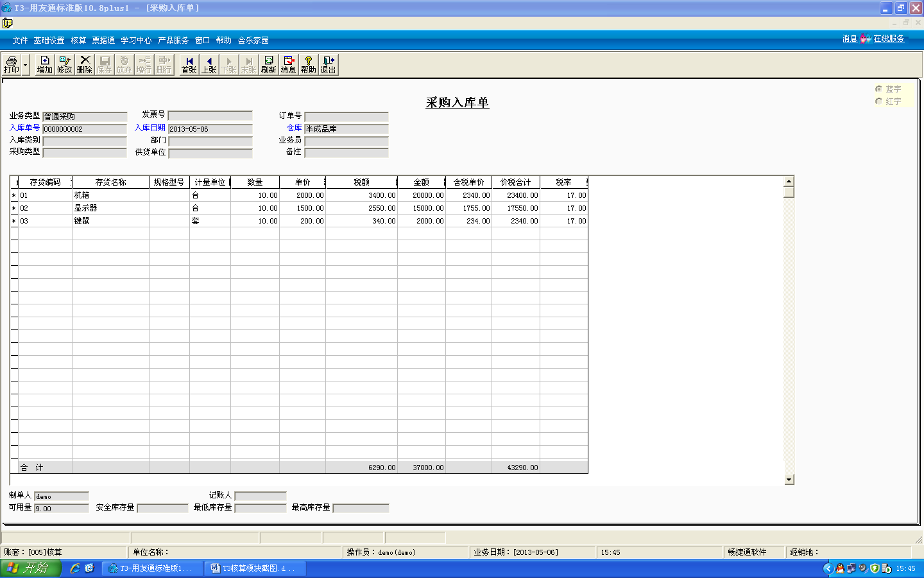Open the 票据通 menu
Image resolution: width=924 pixels, height=578 pixels.
pyautogui.click(x=103, y=40)
